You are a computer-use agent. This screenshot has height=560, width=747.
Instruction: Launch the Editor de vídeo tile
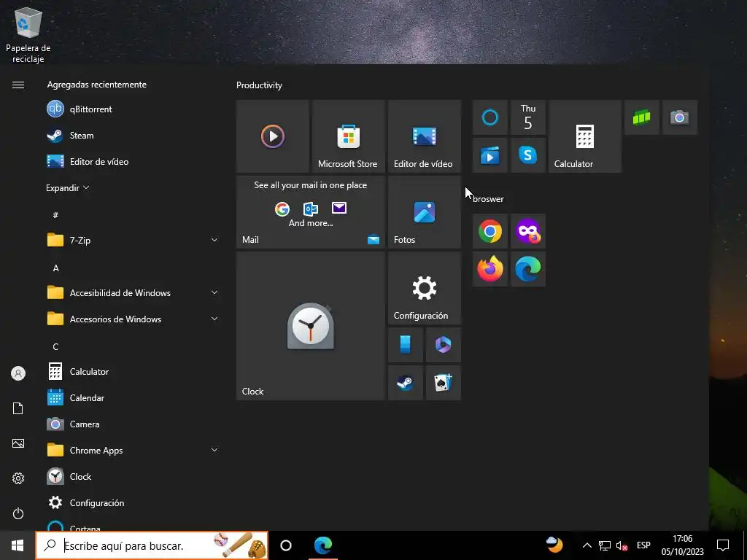click(x=425, y=136)
